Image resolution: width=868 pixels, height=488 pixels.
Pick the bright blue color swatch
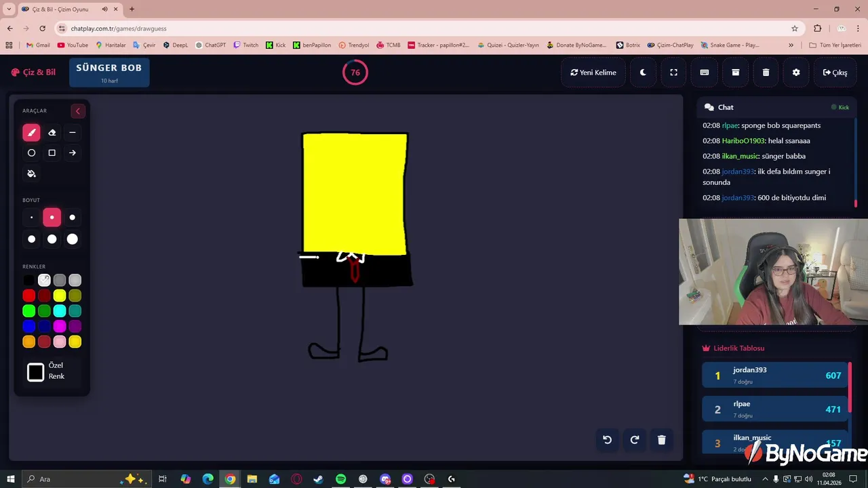tap(28, 327)
